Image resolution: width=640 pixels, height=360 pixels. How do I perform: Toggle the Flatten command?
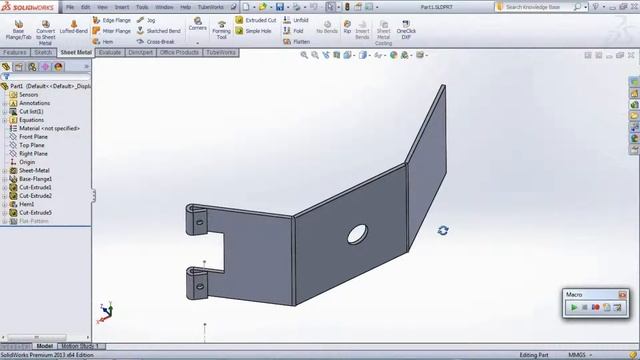tap(297, 42)
